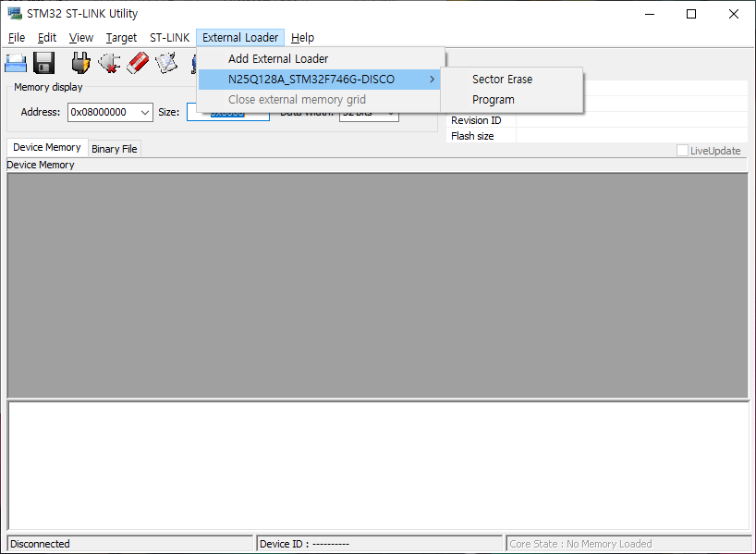Maximize the ST-LINK Utility window
The height and width of the screenshot is (554, 756).
pos(691,14)
